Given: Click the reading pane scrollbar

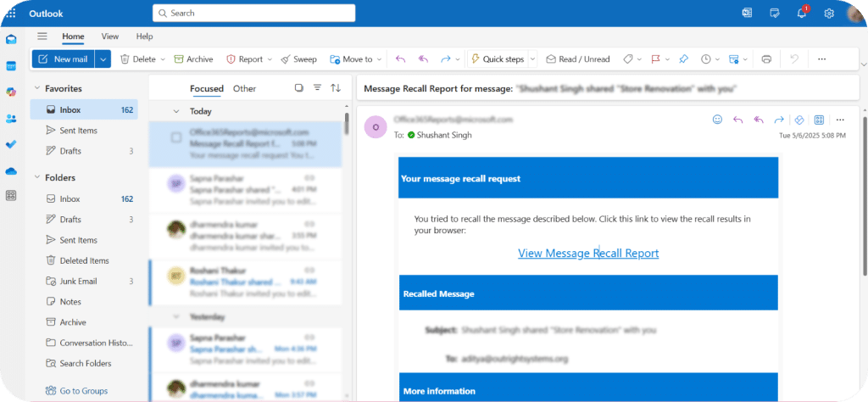Looking at the screenshot, I should 865,195.
